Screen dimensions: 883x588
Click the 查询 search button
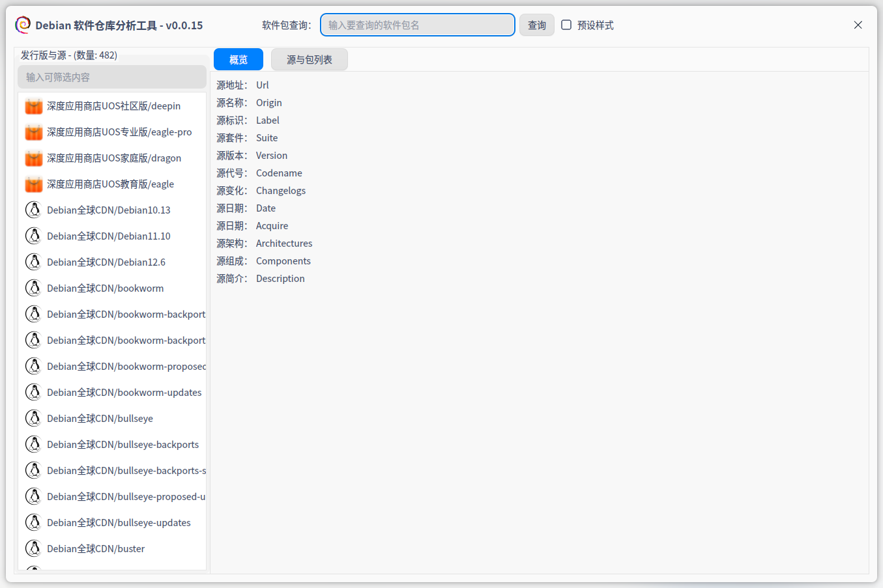(537, 25)
